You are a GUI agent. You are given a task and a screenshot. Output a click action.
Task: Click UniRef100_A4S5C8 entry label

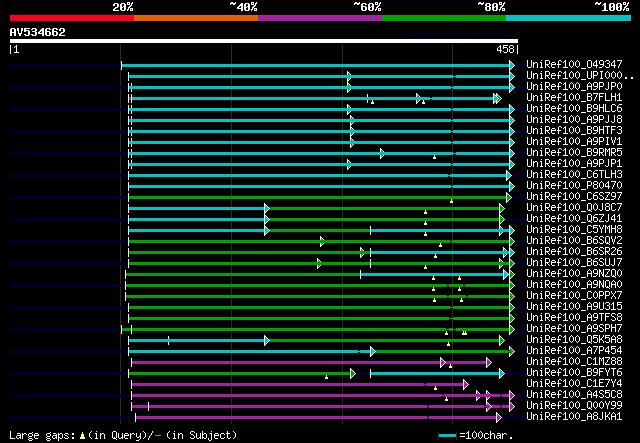[x=574, y=395]
